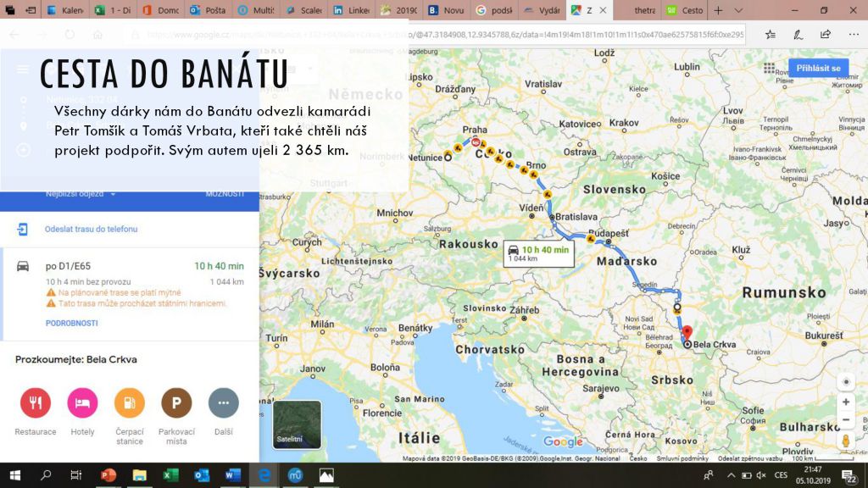Center map on my location
The height and width of the screenshot is (488, 868).
coord(846,382)
